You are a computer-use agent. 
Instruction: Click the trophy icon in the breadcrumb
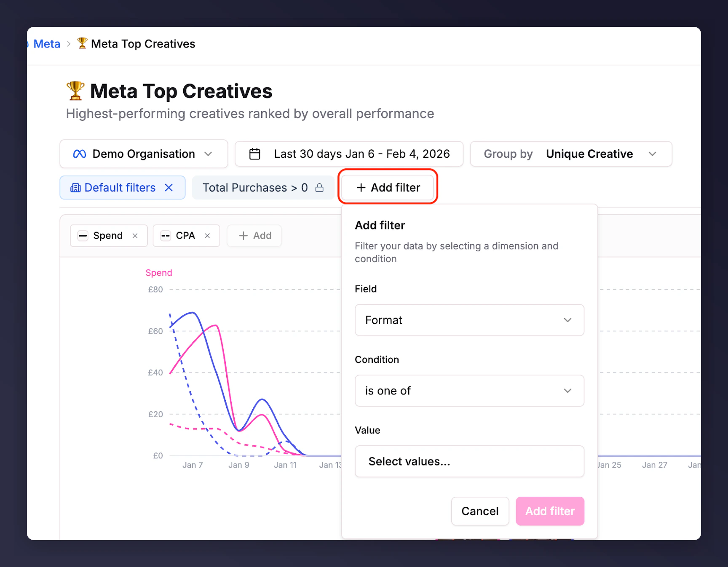point(82,43)
